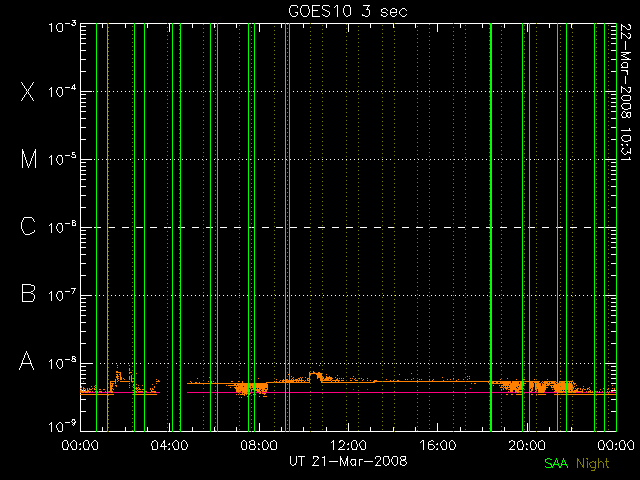Click the 10^-6 y-axis tick label
This screenshot has height=480, width=640.
pos(62,227)
